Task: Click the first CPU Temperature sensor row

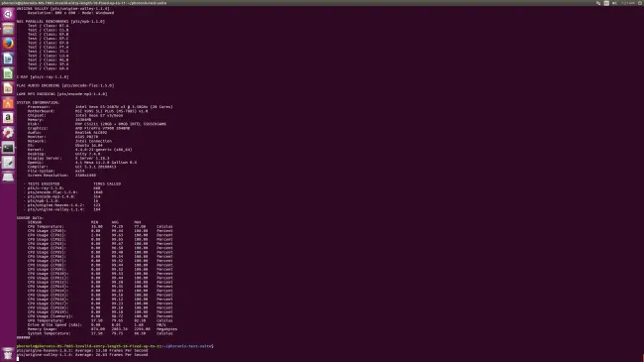Action: click(x=100, y=227)
